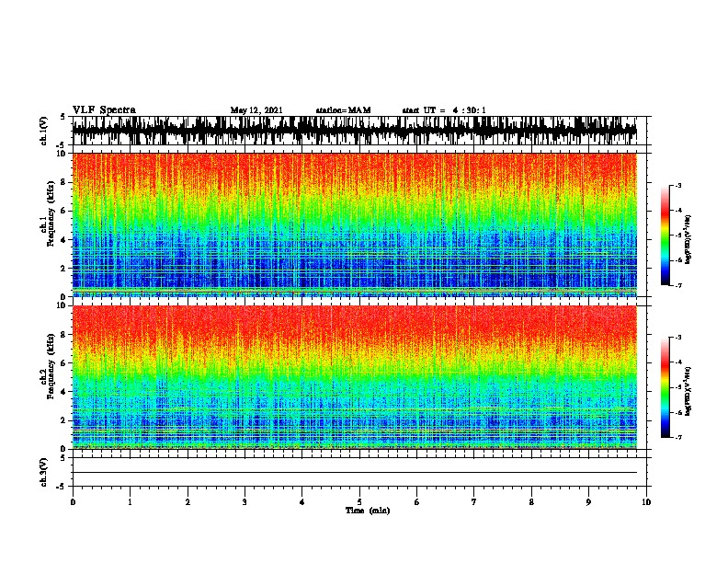Viewport: 728px width, 563px height.
Task: Click the "5" tick on the ch.1(V) axis
Action: [63, 117]
